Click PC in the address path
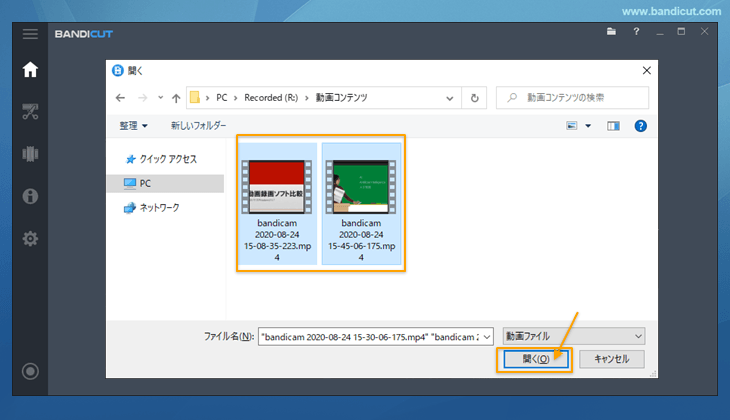This screenshot has width=730, height=420. (x=222, y=98)
